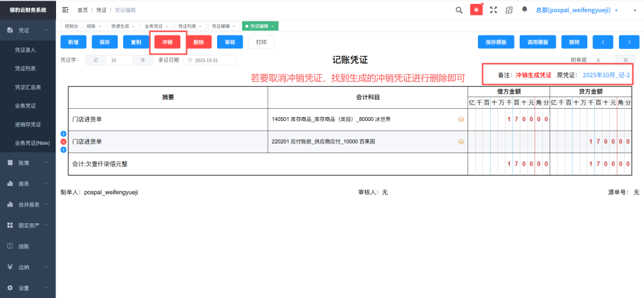Click the calendar icon in 录证日期 field
The image size is (644, 298).
click(190, 61)
